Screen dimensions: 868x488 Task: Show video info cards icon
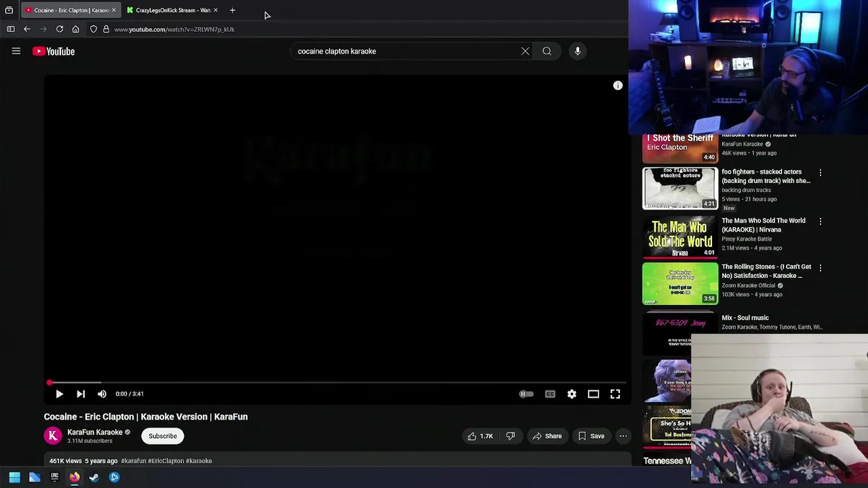click(x=618, y=85)
